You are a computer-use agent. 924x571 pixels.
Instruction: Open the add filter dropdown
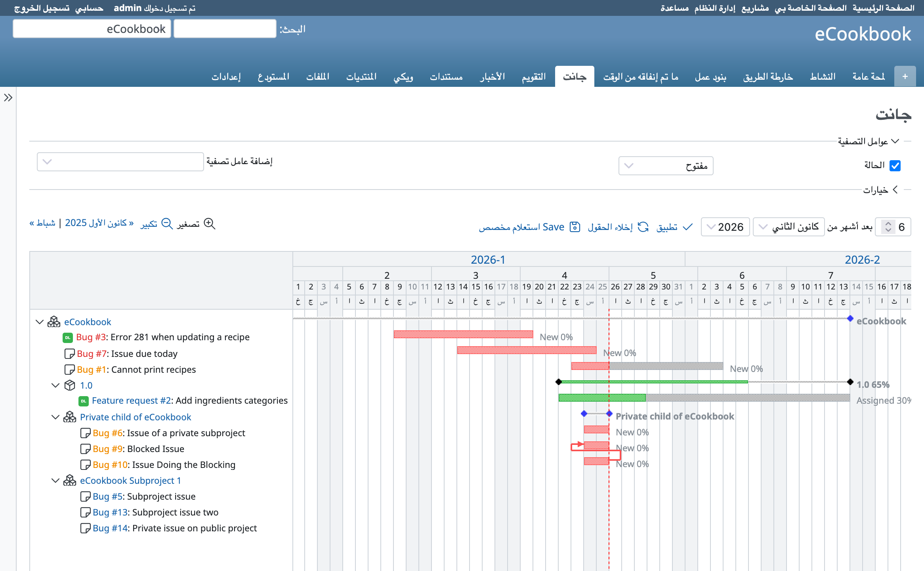pos(120,162)
